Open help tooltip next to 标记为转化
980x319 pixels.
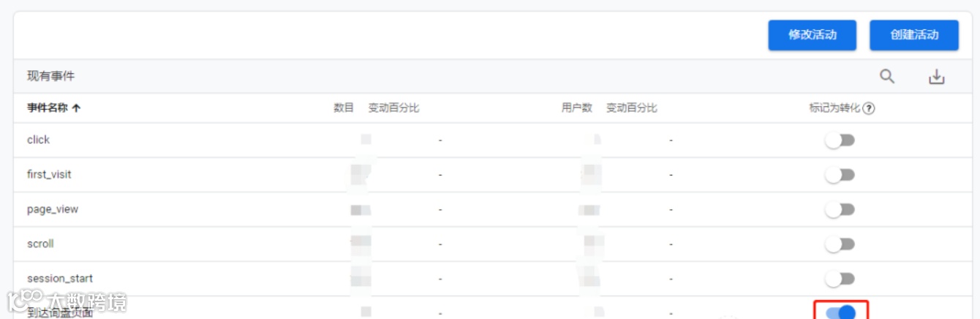pos(869,108)
